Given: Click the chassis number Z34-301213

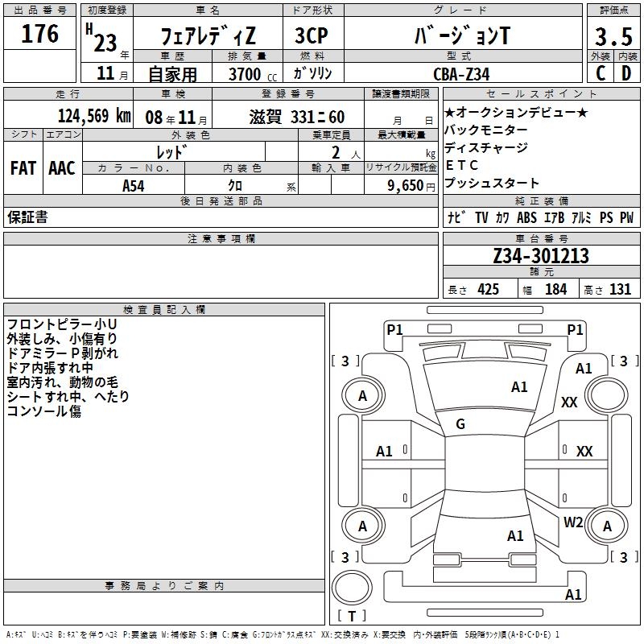Looking at the screenshot, I should point(541,255).
